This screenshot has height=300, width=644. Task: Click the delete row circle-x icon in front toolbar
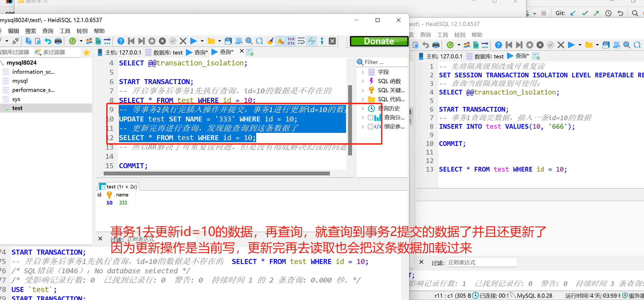[x=162, y=41]
